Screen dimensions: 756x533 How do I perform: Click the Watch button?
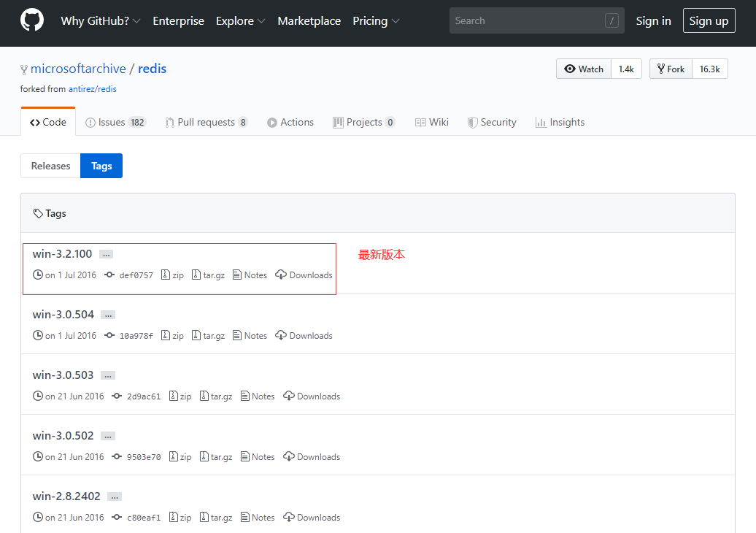pos(583,69)
